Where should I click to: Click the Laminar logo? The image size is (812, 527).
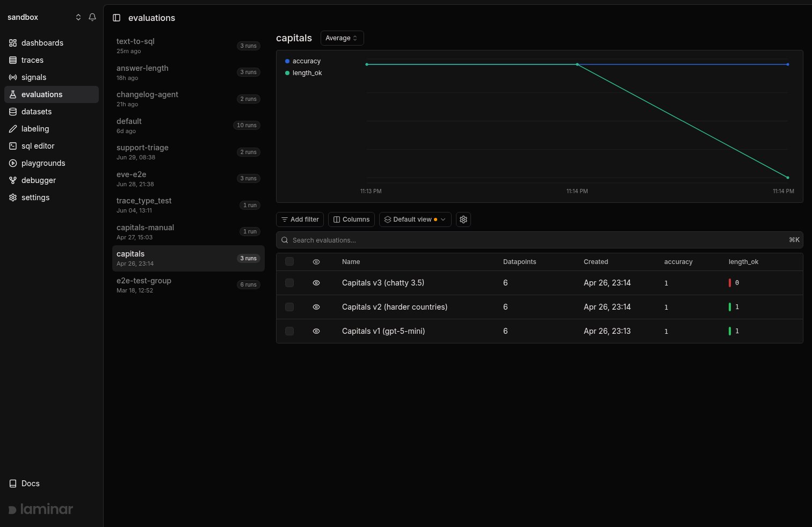click(41, 509)
